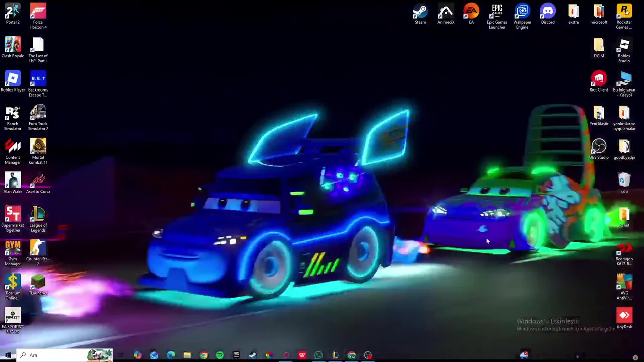Image resolution: width=644 pixels, height=362 pixels.
Task: Open the goodbyedpi folder
Action: (x=624, y=149)
